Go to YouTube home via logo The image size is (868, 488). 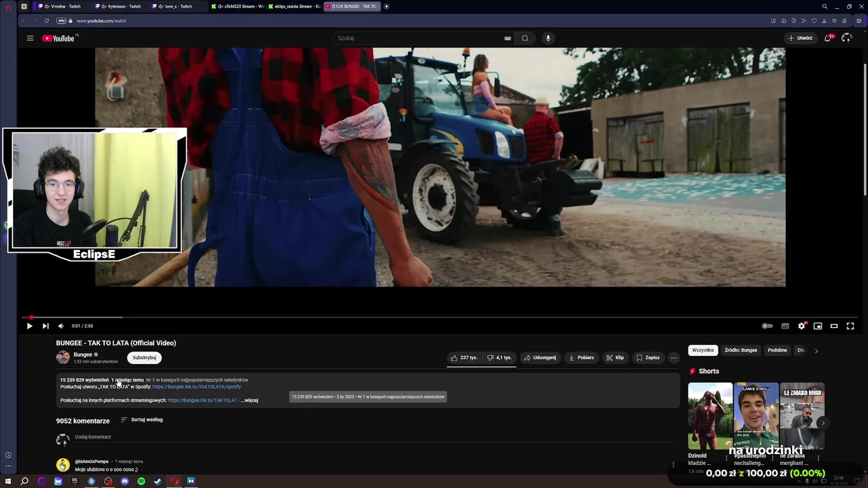tap(58, 38)
